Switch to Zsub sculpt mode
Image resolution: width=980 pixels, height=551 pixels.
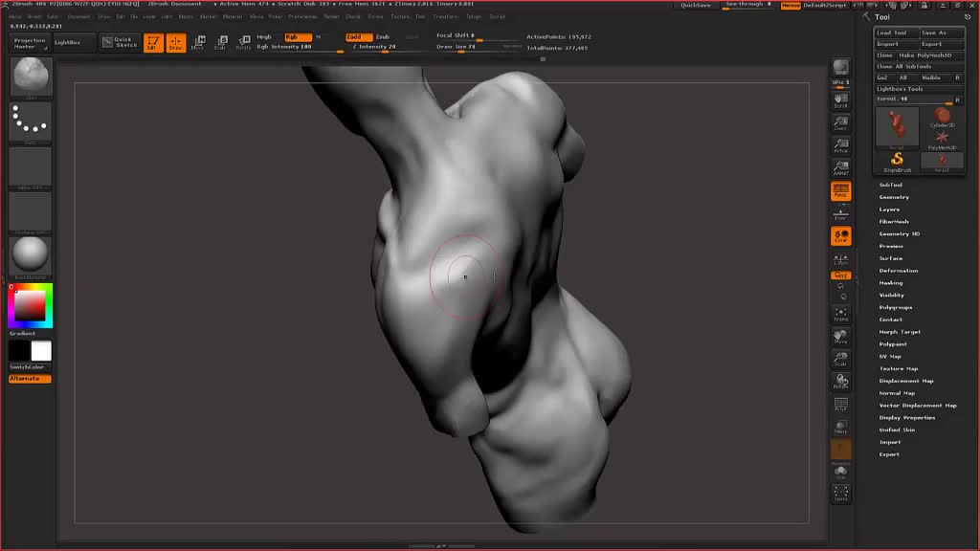point(383,37)
